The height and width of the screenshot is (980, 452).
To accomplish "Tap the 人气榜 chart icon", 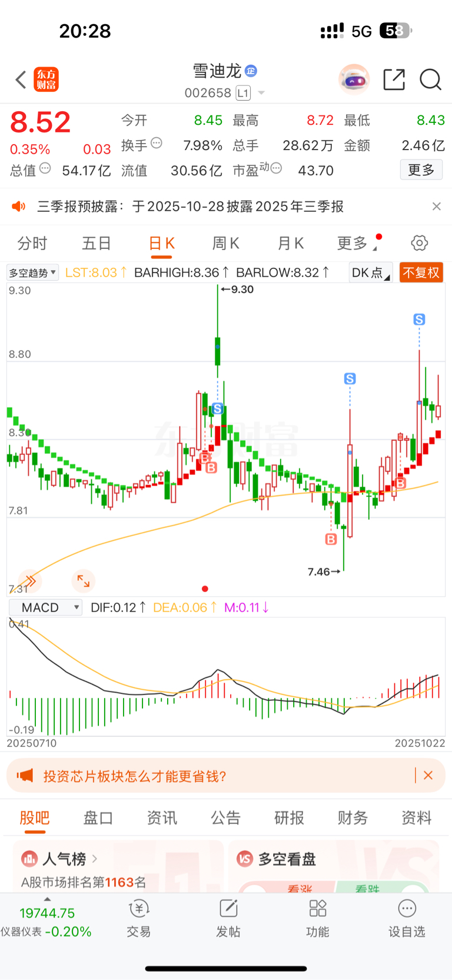I will pyautogui.click(x=29, y=859).
